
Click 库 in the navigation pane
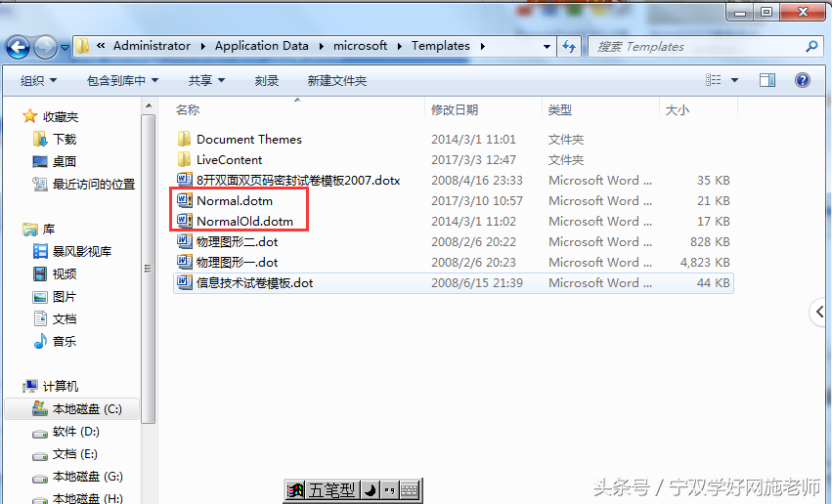49,229
